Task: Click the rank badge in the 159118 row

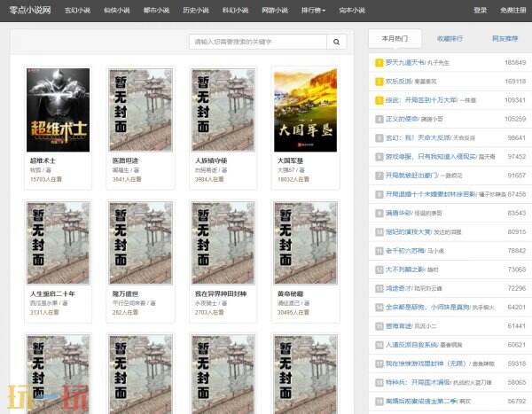Action: point(379,82)
